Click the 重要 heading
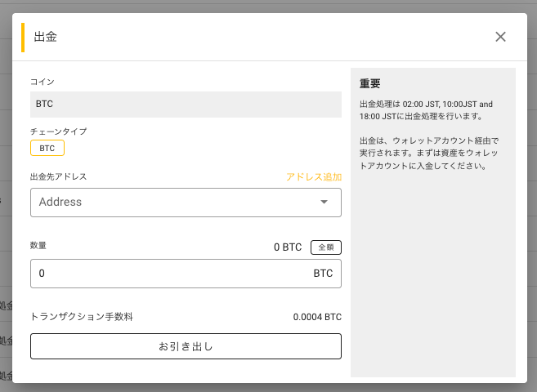This screenshot has width=537, height=392. point(370,83)
